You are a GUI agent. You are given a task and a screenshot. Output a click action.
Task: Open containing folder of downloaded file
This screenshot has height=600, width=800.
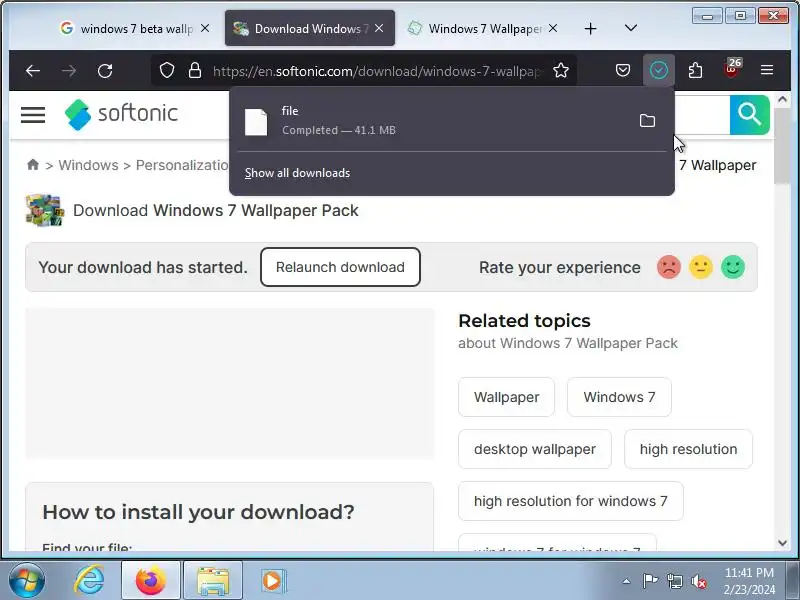click(x=647, y=121)
